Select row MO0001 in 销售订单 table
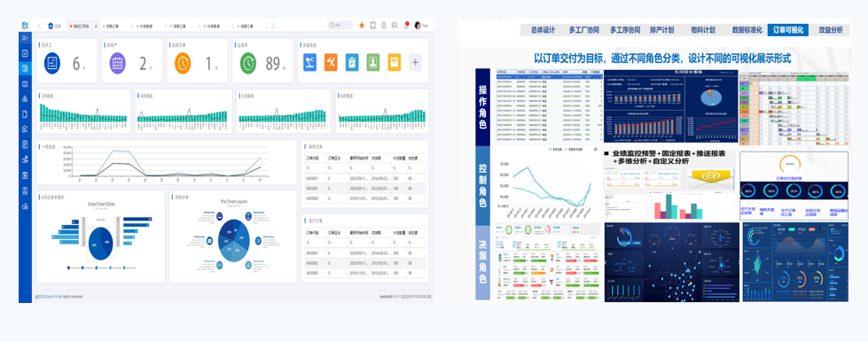The image size is (868, 342). (x=364, y=179)
